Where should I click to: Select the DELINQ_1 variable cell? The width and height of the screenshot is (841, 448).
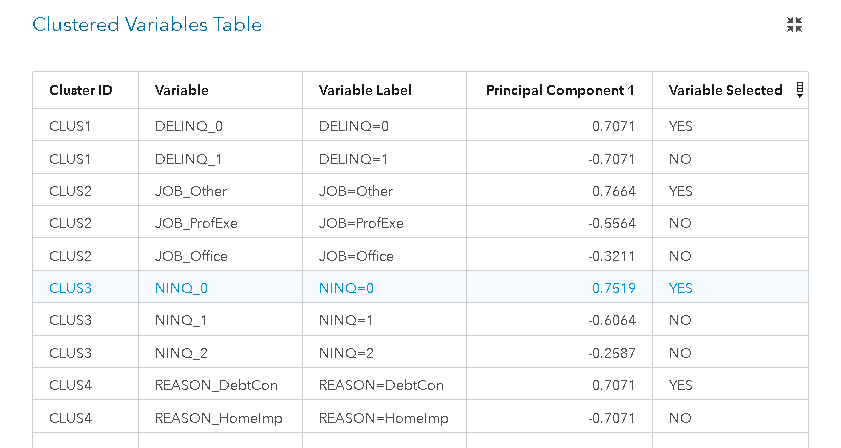220,159
